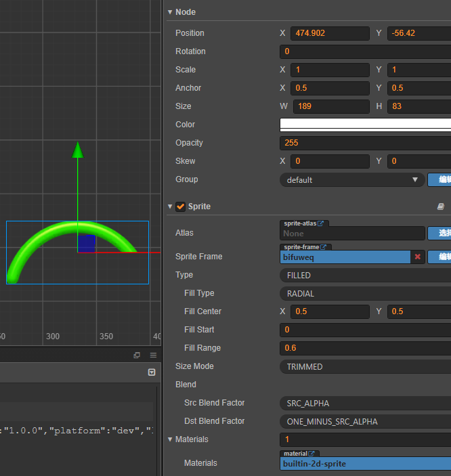
Task: Click the Skew Y input field
Action: pos(419,161)
